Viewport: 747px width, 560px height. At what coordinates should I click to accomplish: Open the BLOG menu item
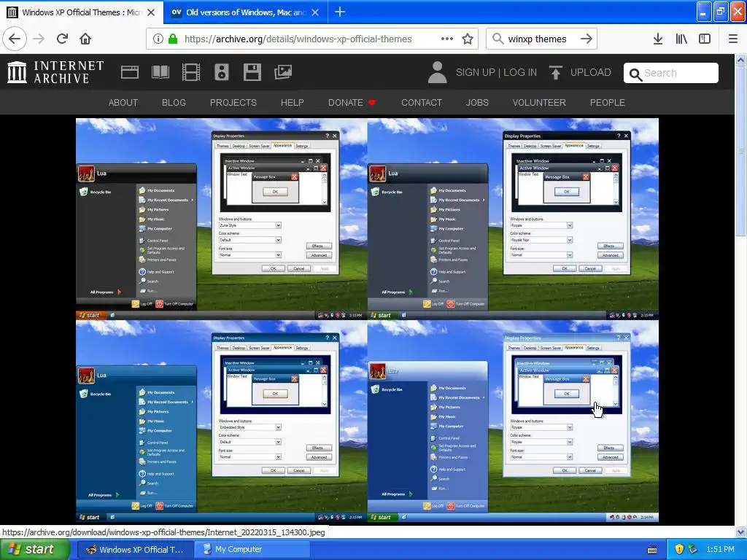[x=174, y=102]
